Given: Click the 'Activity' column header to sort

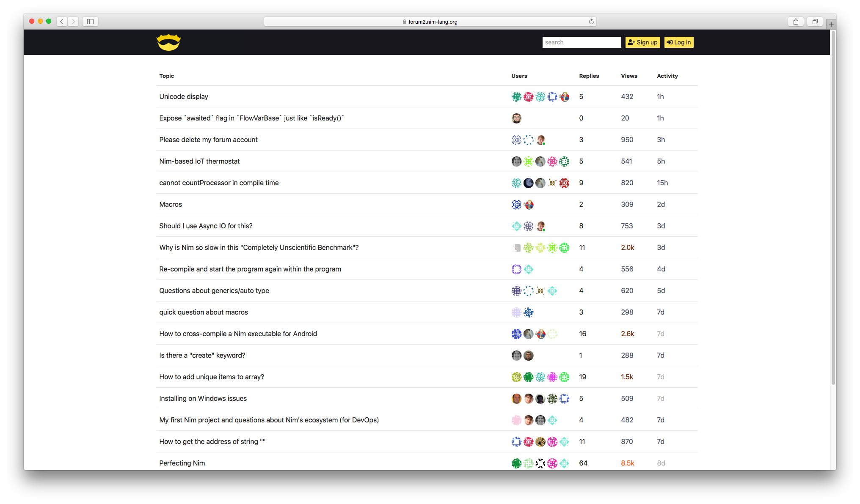Looking at the screenshot, I should click(667, 76).
